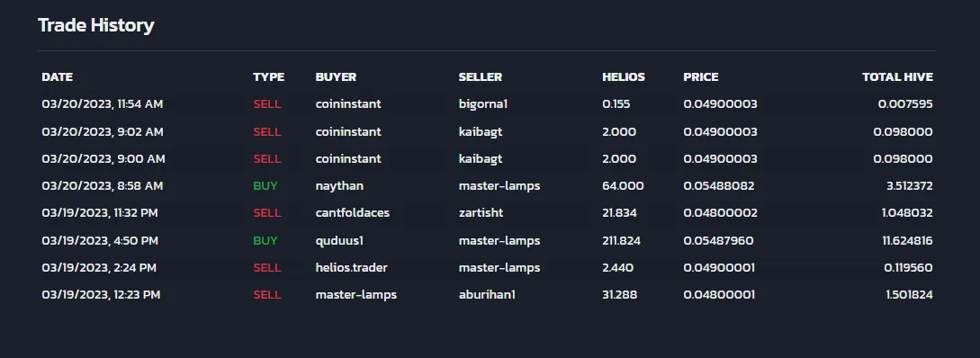This screenshot has width=980, height=358.
Task: Click buyer helios.trader
Action: 351,267
